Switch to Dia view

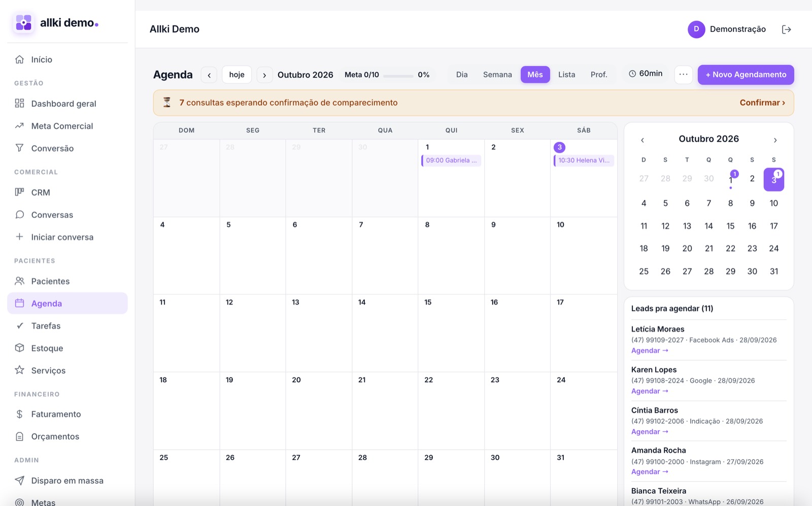(462, 75)
